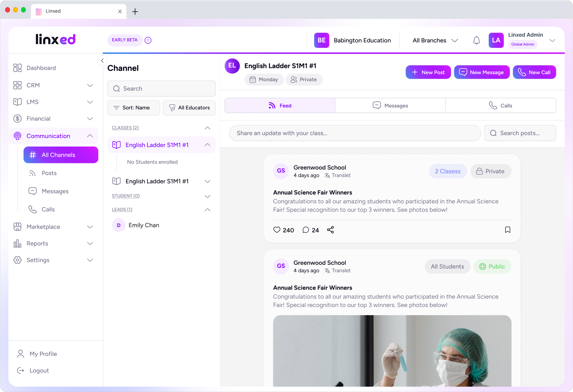Create a New Post
The image size is (573, 392).
click(428, 72)
